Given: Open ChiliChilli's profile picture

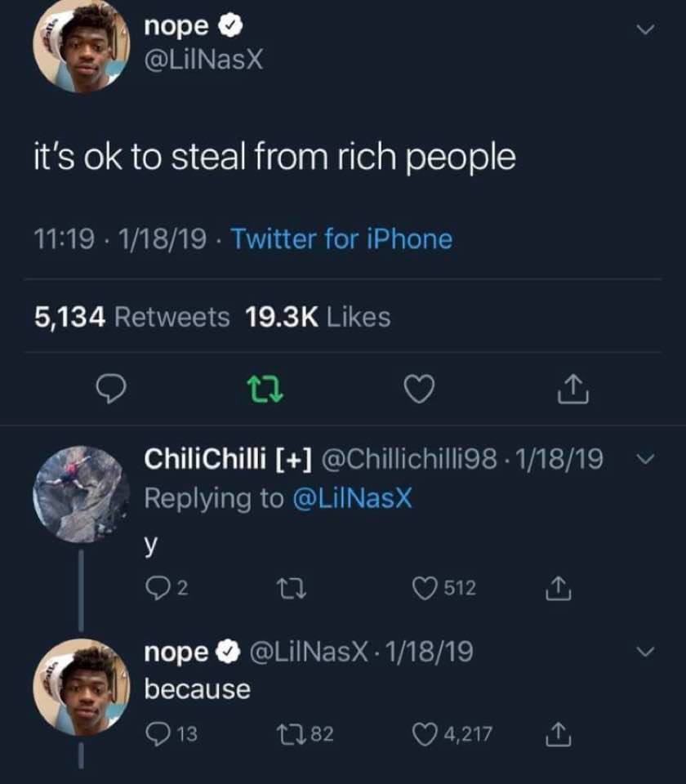Looking at the screenshot, I should (80, 494).
